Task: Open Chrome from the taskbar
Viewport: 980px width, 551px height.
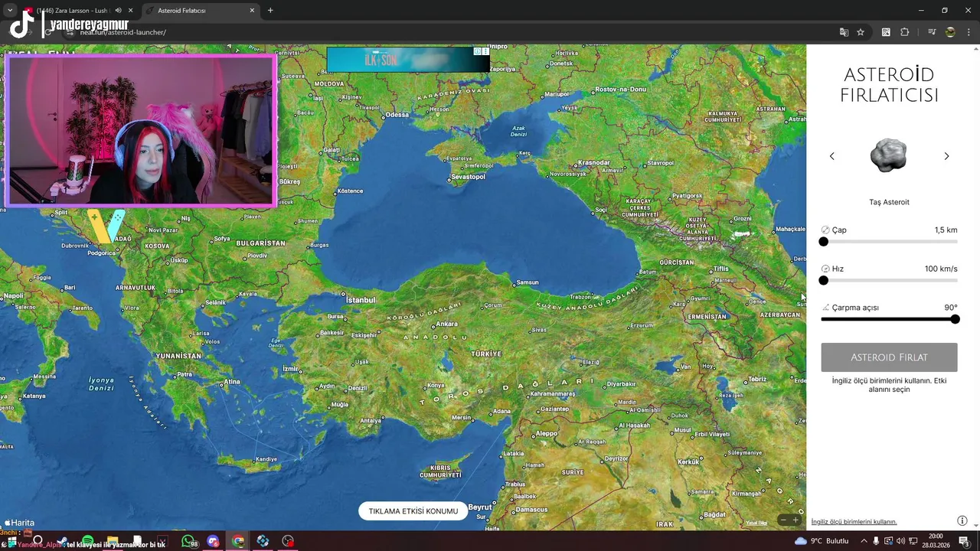Action: point(238,541)
